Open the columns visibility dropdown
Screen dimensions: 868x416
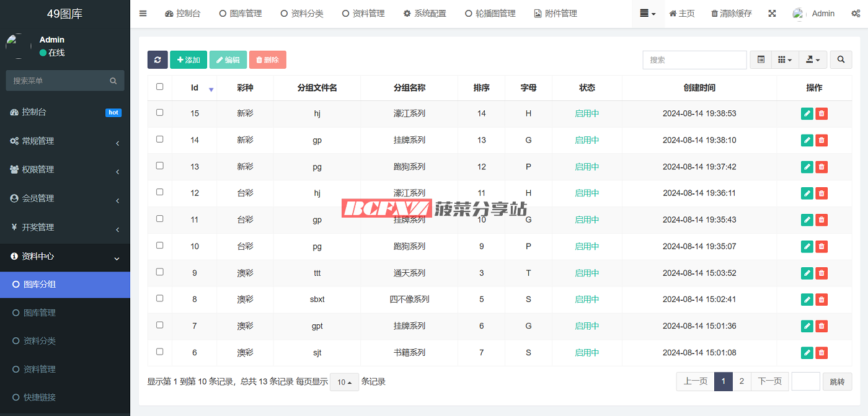[785, 60]
